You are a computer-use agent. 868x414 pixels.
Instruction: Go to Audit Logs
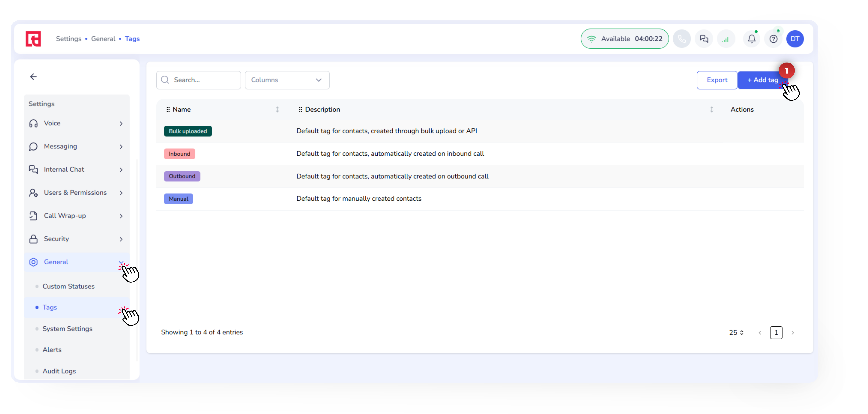pyautogui.click(x=59, y=371)
